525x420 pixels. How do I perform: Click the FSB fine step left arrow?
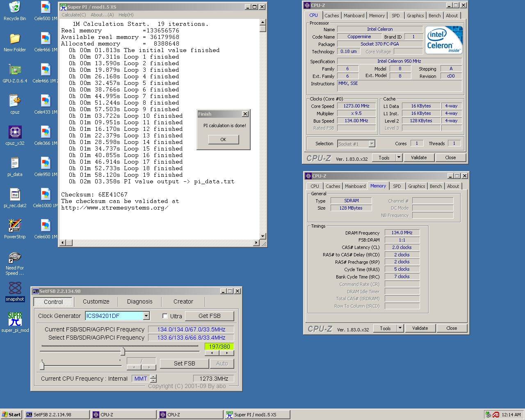click(x=212, y=353)
